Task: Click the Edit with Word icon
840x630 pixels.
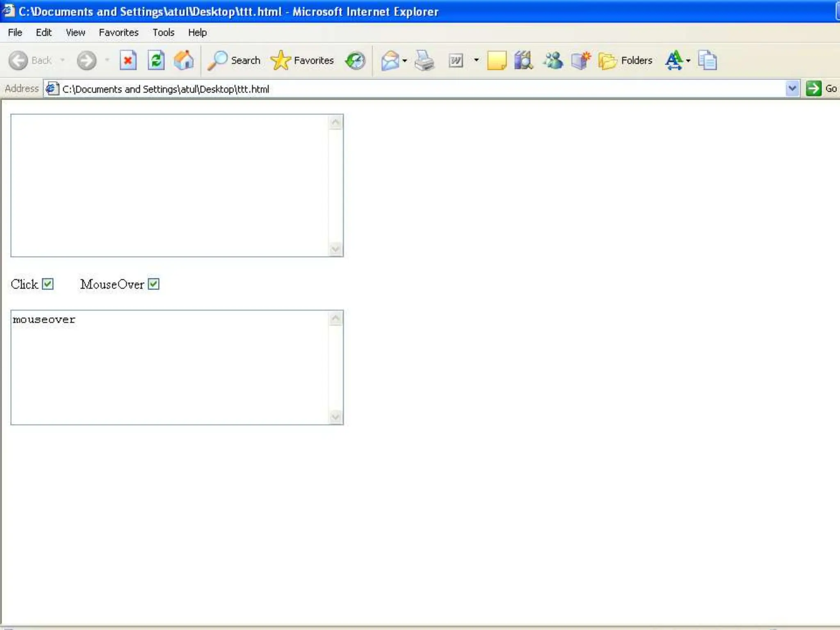Action: coord(456,61)
